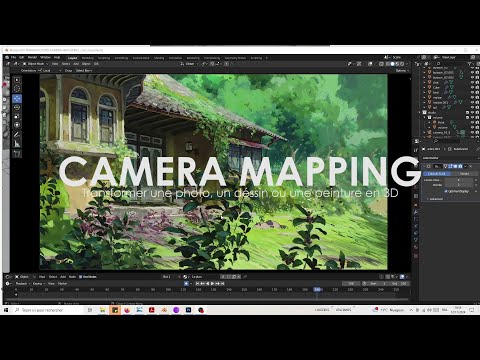Toggle the auto keying record button

[x=186, y=283]
